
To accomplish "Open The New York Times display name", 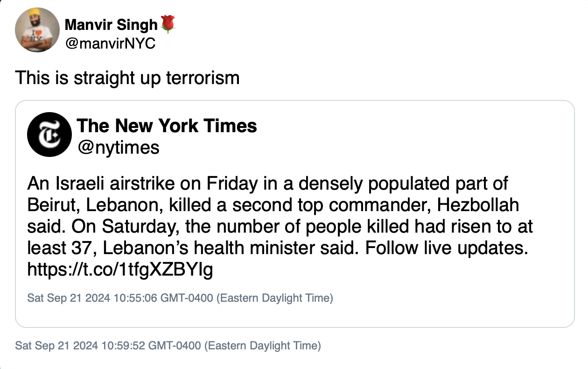I will click(167, 126).
